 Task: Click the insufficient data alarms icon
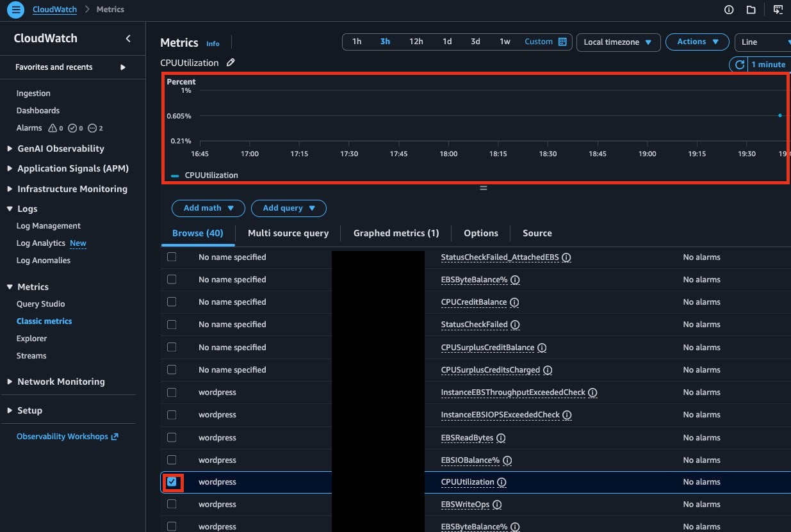pos(92,128)
